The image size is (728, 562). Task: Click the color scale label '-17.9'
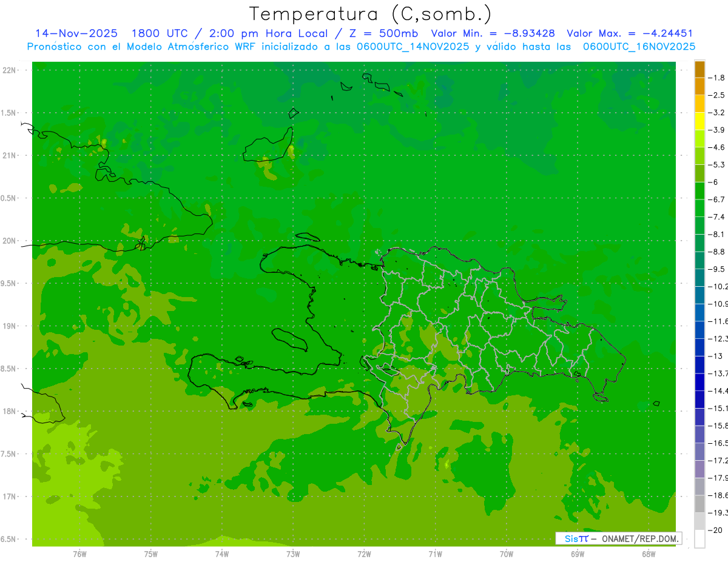click(x=719, y=478)
